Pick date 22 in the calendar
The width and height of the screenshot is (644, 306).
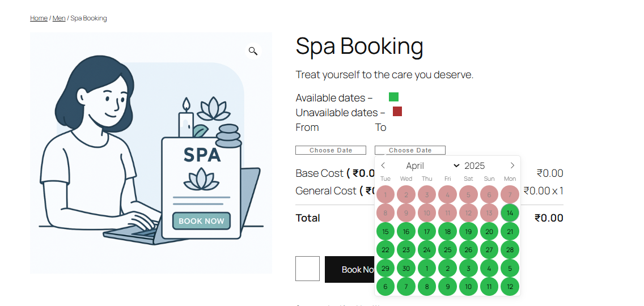[385, 250]
